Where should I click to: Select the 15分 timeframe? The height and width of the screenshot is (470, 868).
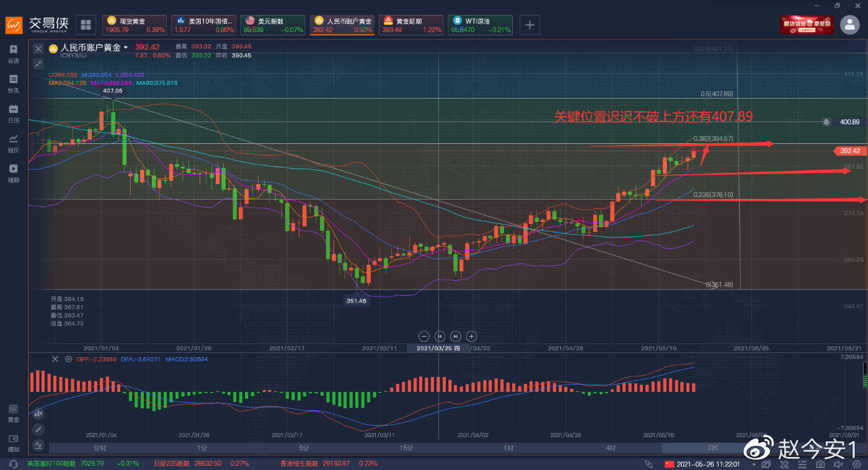click(x=406, y=448)
